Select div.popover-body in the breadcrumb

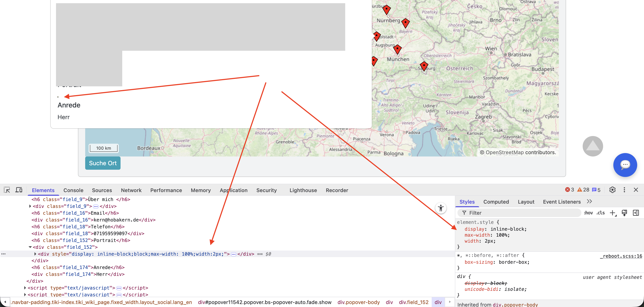pos(358,302)
